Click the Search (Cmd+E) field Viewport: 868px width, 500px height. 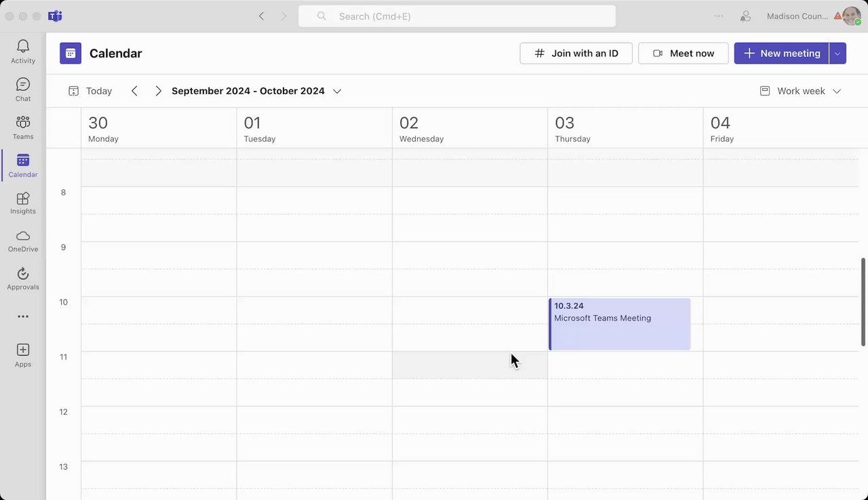click(457, 16)
